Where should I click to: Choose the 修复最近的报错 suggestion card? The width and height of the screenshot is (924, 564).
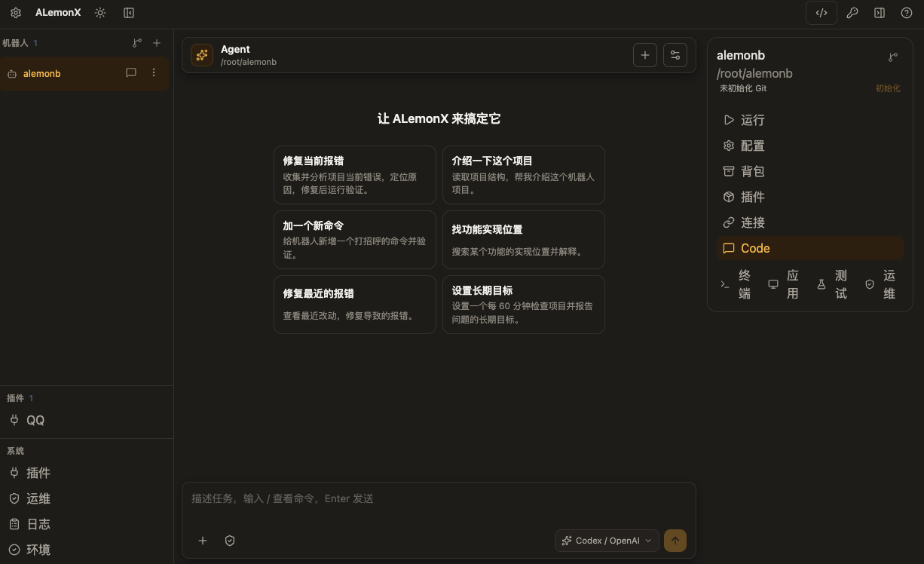[355, 305]
